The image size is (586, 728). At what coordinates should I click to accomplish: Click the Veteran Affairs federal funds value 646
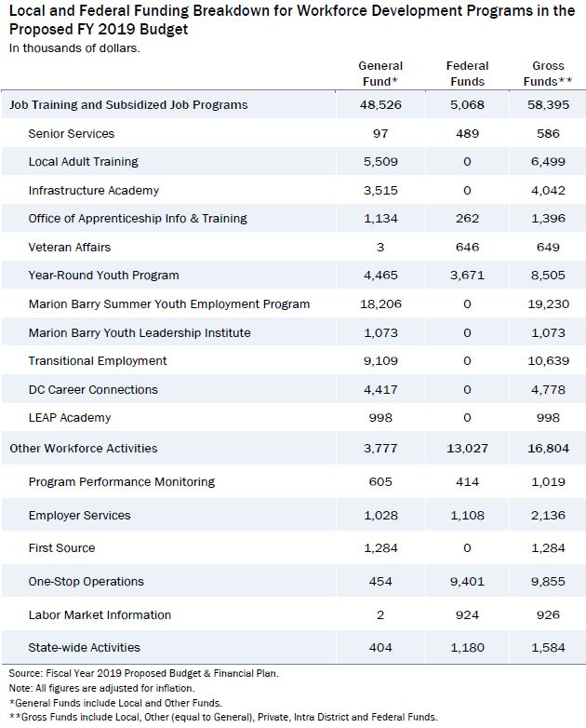click(467, 247)
